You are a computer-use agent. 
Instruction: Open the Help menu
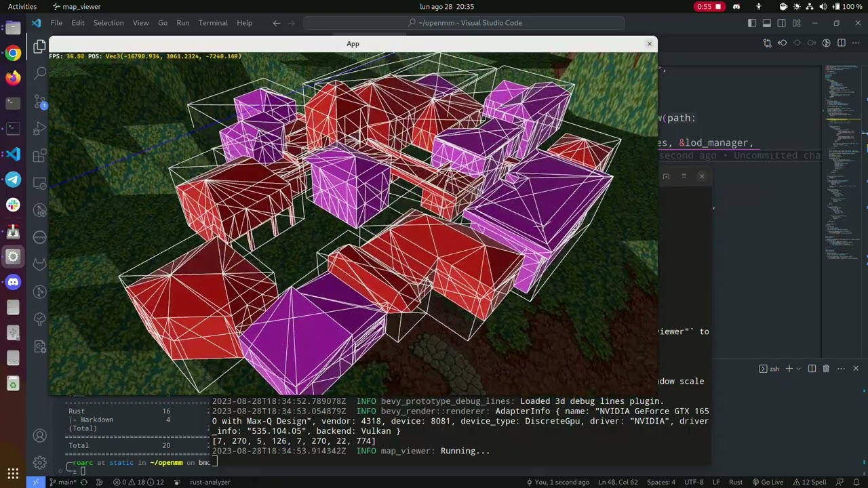tap(245, 23)
